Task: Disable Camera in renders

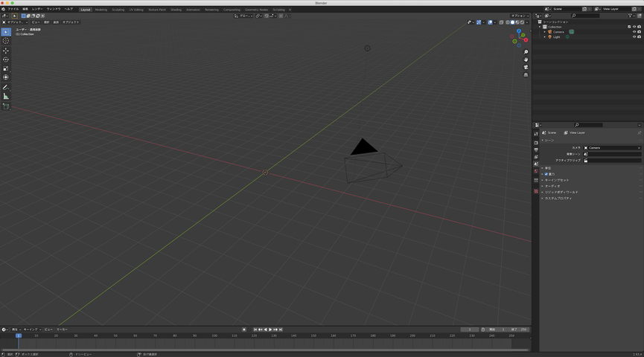Action: (x=639, y=32)
